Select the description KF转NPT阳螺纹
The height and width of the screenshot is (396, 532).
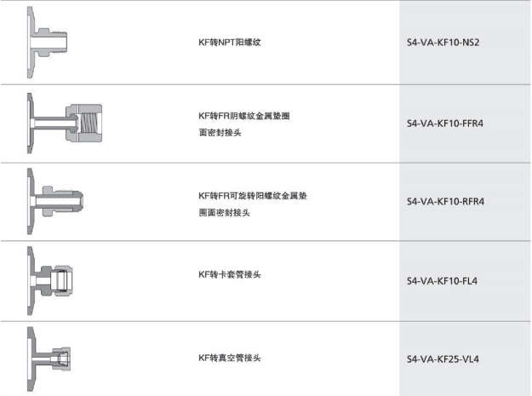[230, 43]
